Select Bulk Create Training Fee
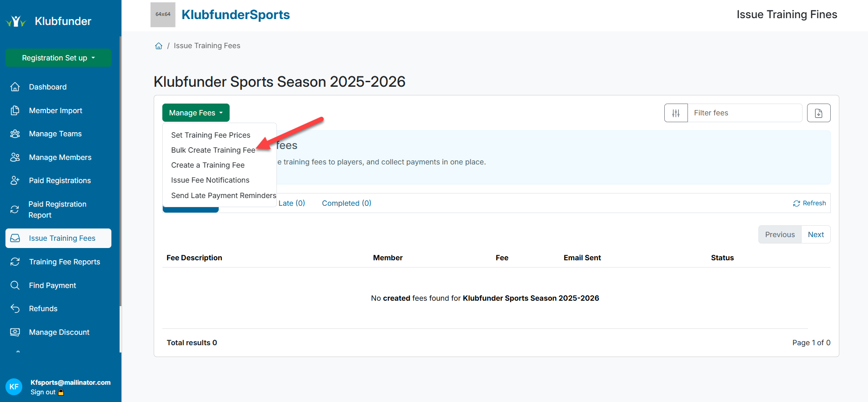Image resolution: width=868 pixels, height=402 pixels. coord(213,150)
